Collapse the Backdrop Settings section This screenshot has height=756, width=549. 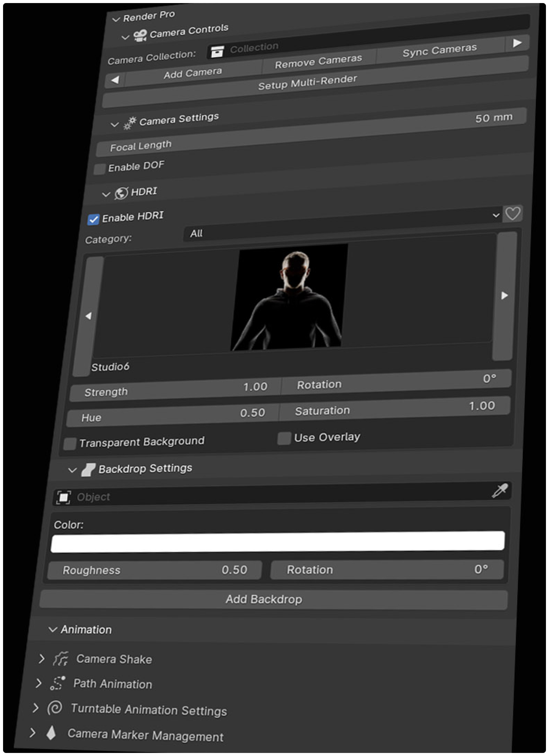(x=72, y=470)
